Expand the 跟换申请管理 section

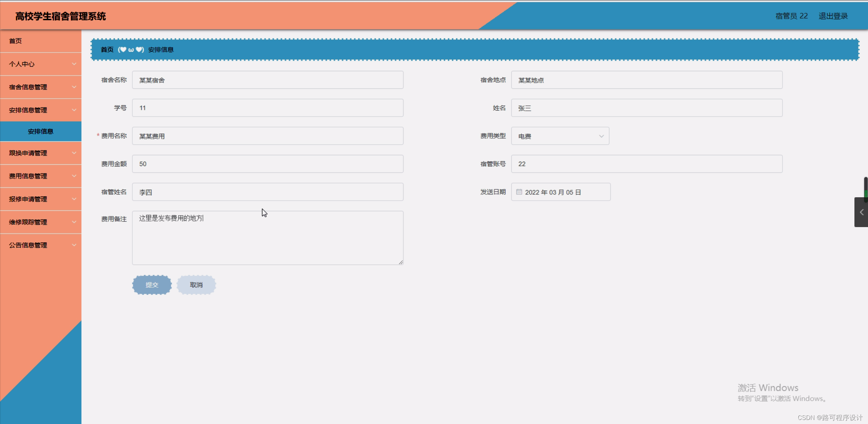pos(41,153)
